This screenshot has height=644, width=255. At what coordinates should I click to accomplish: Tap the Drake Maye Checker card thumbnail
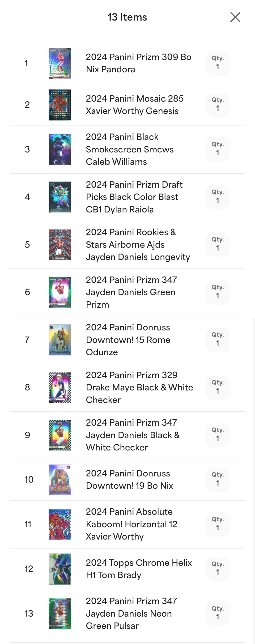(x=60, y=388)
